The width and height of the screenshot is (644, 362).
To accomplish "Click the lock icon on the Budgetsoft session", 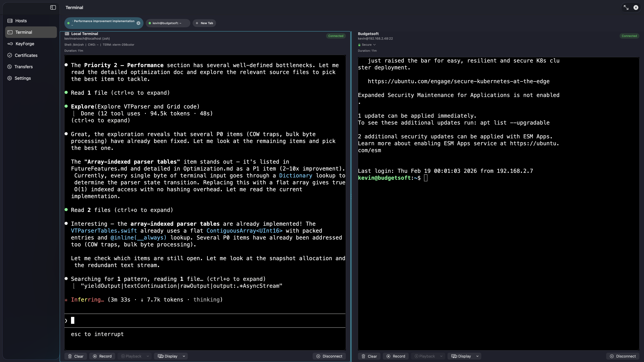I will pyautogui.click(x=360, y=45).
